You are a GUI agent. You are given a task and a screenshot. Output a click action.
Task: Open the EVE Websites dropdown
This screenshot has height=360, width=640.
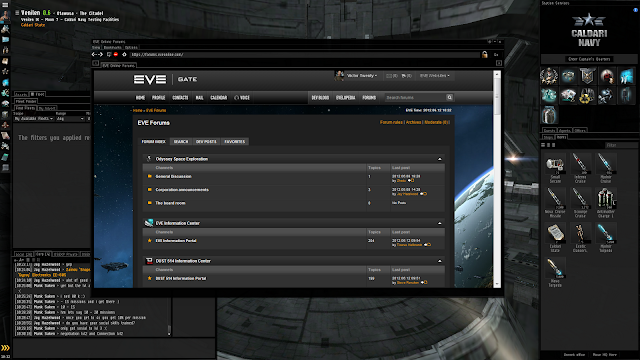point(435,76)
